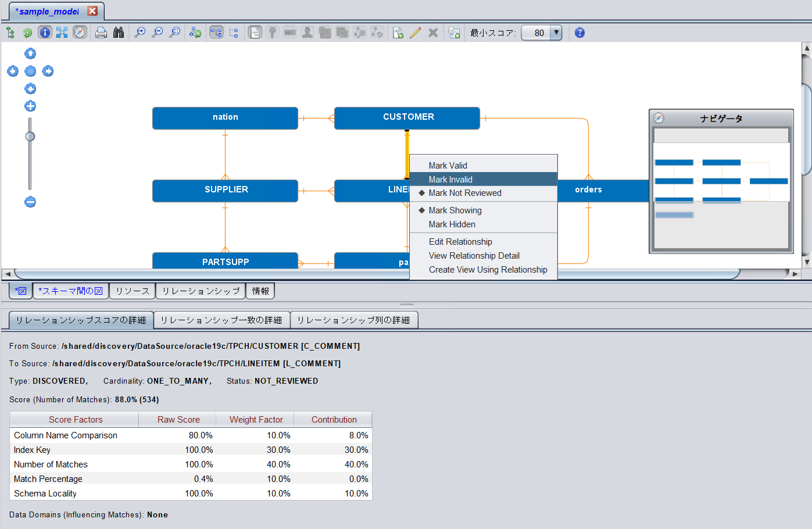
Task: Click the refresh relationships icon
Action: tap(196, 33)
